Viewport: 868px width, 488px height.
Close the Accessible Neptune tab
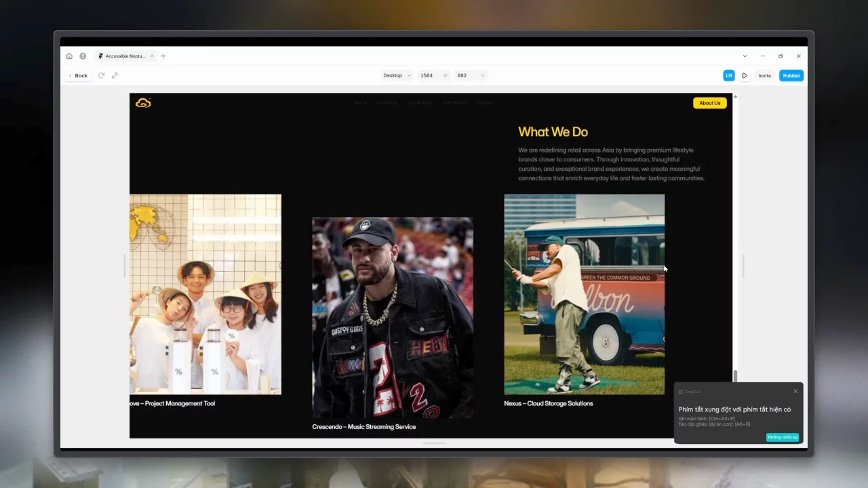(x=152, y=56)
